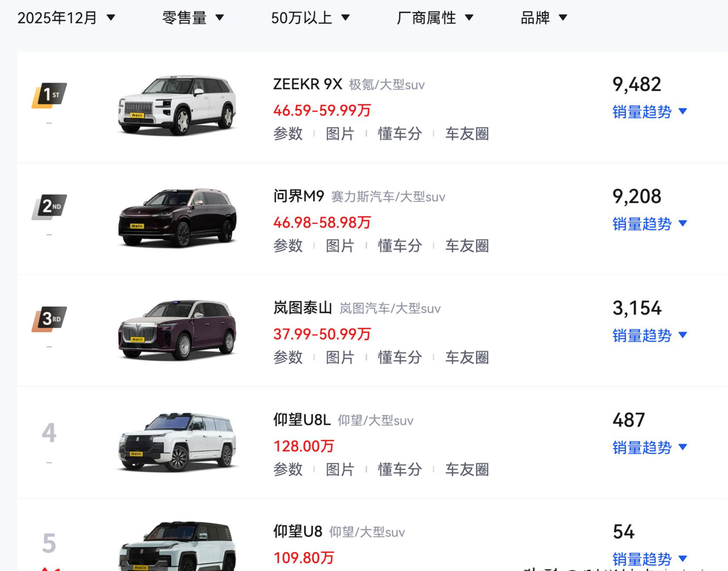Click the 岚图泰山 car thumbnail
Screen dimensions: 728x571
177,329
